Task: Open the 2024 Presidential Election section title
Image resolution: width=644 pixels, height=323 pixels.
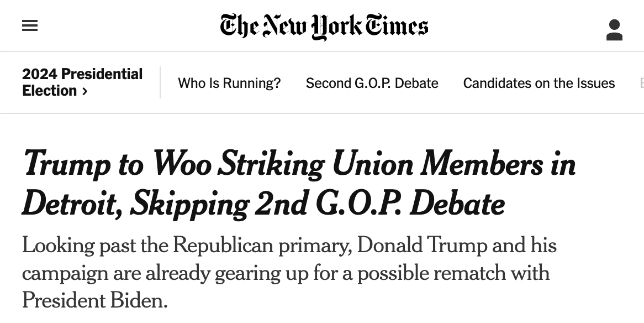Action: [x=82, y=74]
